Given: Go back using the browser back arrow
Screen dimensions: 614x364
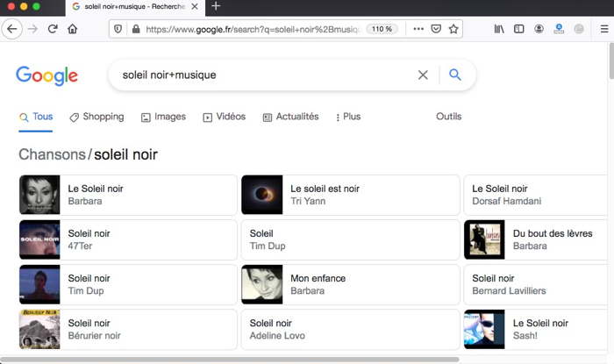Looking at the screenshot, I should pos(12,29).
